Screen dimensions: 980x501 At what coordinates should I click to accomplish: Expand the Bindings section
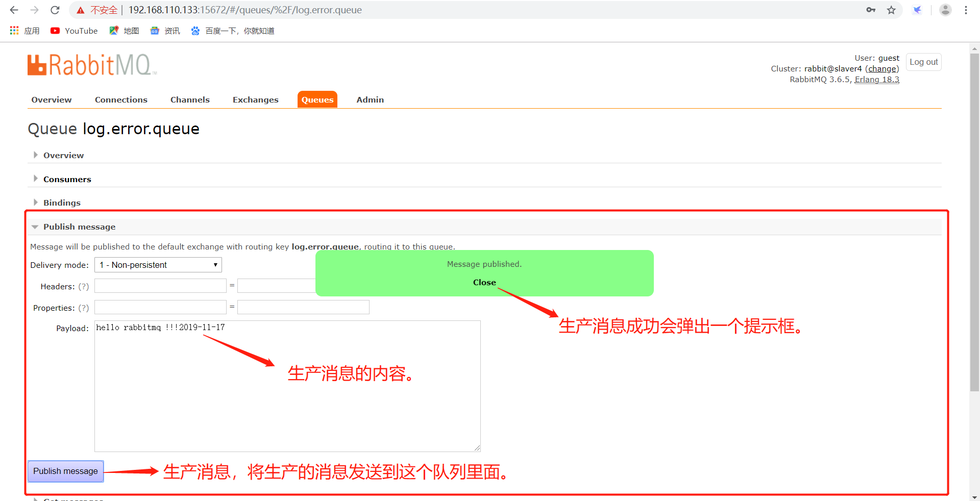point(62,203)
